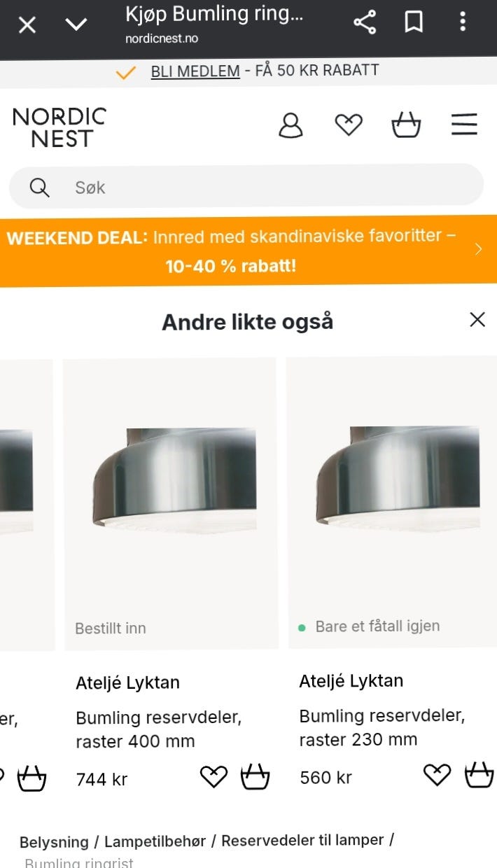497x868 pixels.
Task: Dismiss the Andre likte også panel
Action: (x=477, y=320)
